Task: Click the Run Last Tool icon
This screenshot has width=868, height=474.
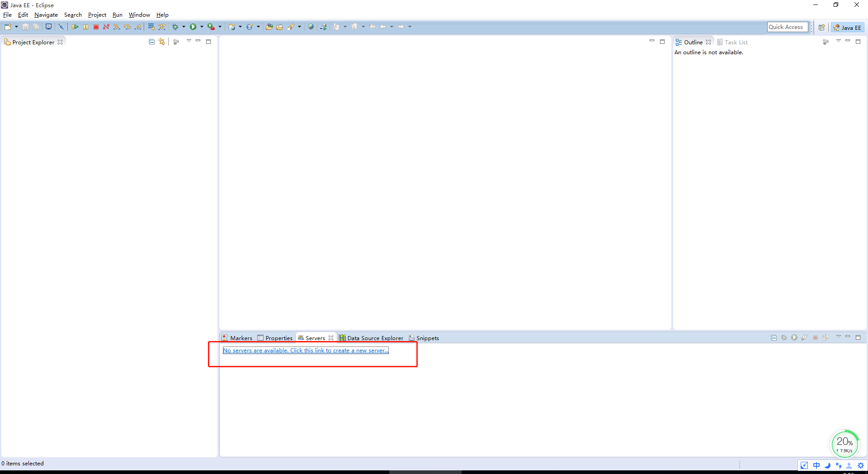Action: pyautogui.click(x=211, y=27)
